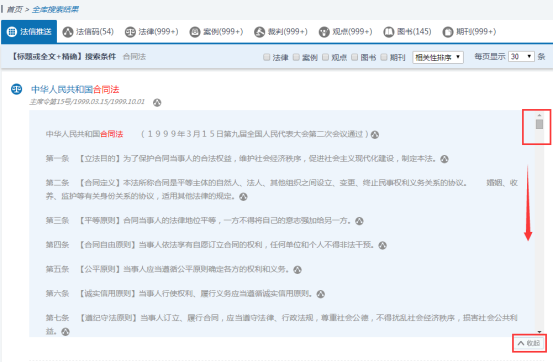The image size is (554, 362).
Task: Open the 中华人民共和国合同法 result title
Action: coord(75,89)
